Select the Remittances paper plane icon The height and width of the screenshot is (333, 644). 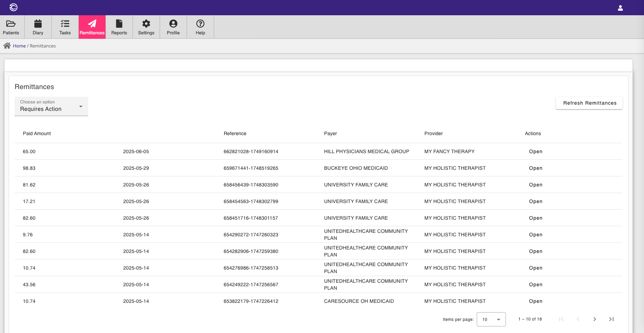click(x=92, y=24)
